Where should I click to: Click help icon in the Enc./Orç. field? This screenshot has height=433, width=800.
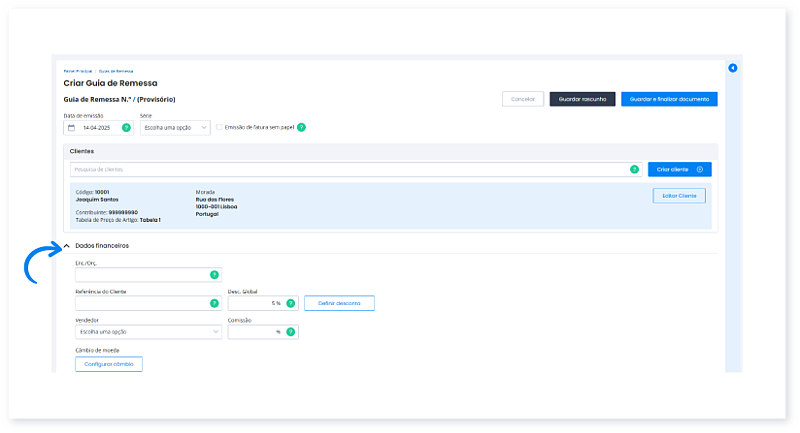point(213,274)
